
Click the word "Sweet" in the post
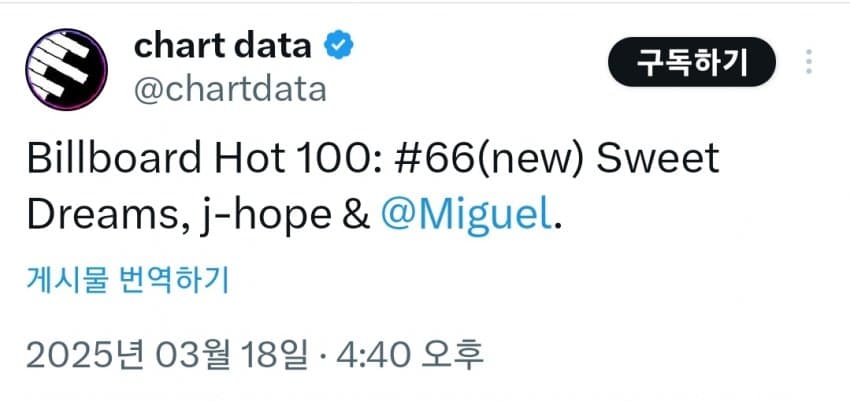658,158
